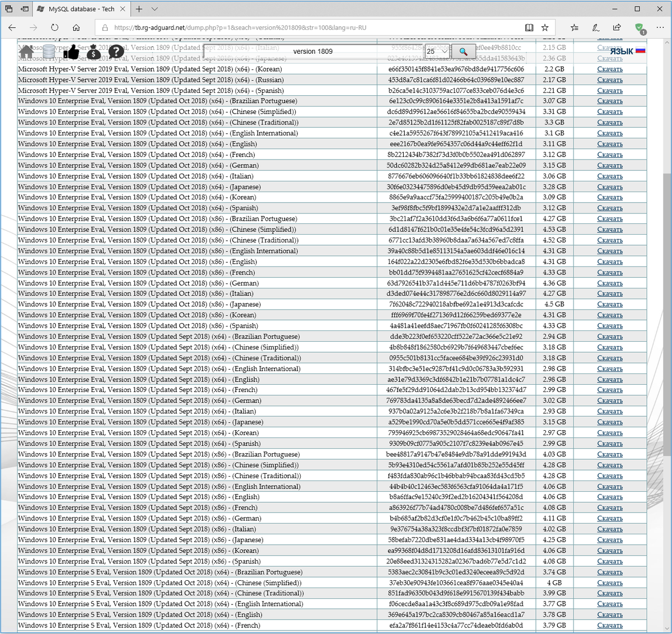Click Скачать for Sept 2018 x86 Spanish row

pyautogui.click(x=610, y=561)
